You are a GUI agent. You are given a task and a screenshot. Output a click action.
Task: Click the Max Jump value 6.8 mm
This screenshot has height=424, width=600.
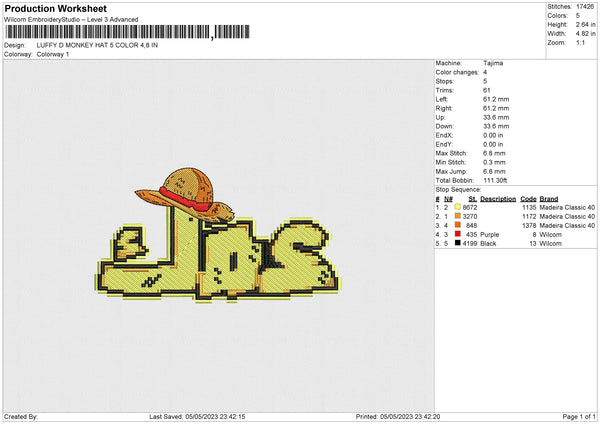point(494,171)
